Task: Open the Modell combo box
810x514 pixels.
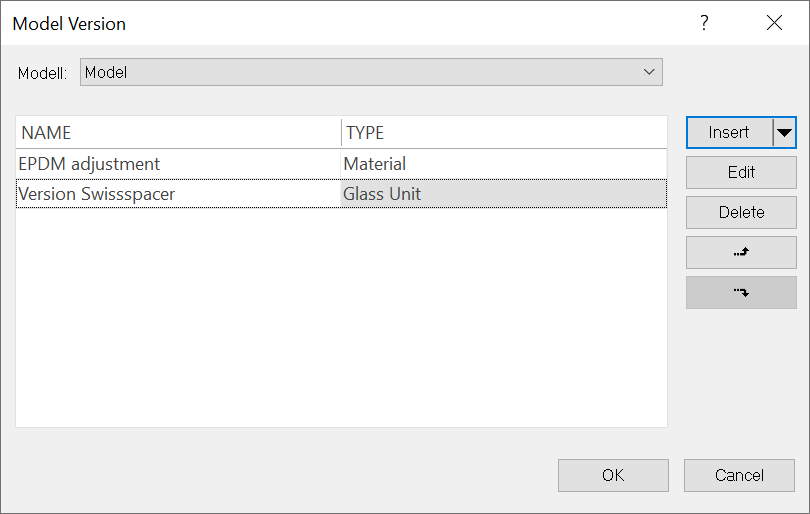Action: click(x=371, y=72)
